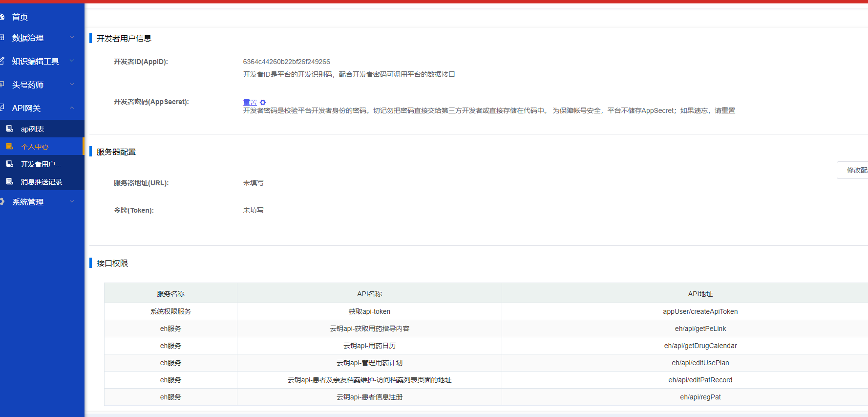The image size is (868, 417).
Task: Click the 接口权限 section heading
Action: click(112, 263)
